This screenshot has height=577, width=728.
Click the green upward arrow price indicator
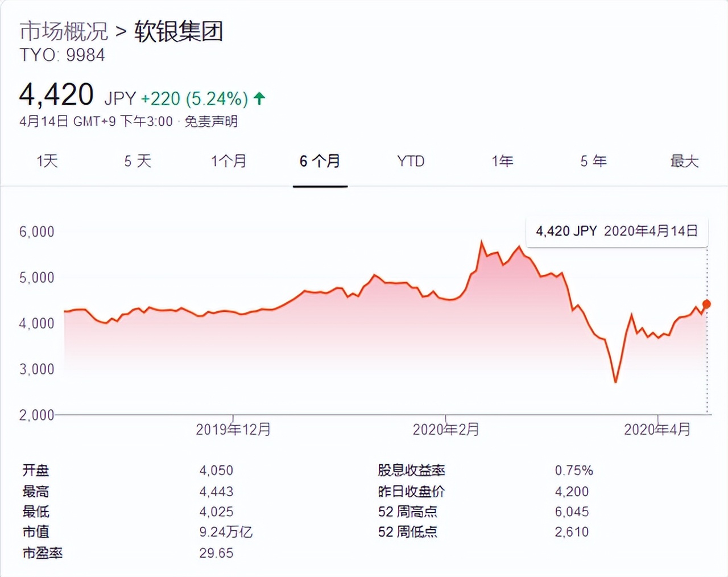click(x=259, y=98)
